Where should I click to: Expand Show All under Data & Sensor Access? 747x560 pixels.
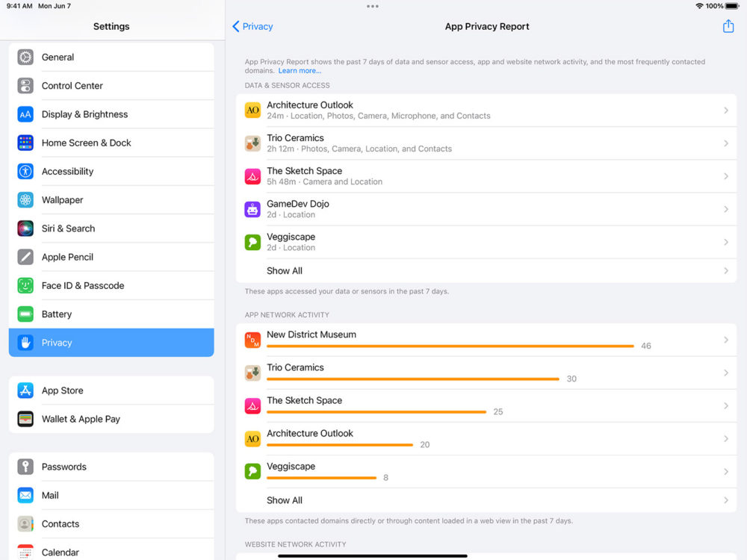pyautogui.click(x=725, y=271)
